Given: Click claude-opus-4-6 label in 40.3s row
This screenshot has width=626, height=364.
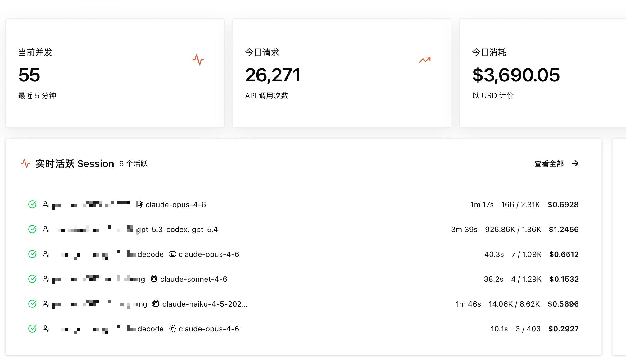Looking at the screenshot, I should pyautogui.click(x=209, y=254).
